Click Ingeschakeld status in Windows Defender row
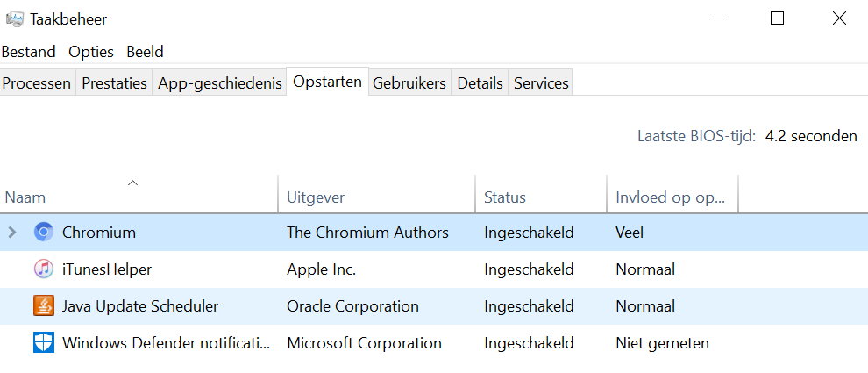Image resolution: width=868 pixels, height=373 pixels. point(529,343)
